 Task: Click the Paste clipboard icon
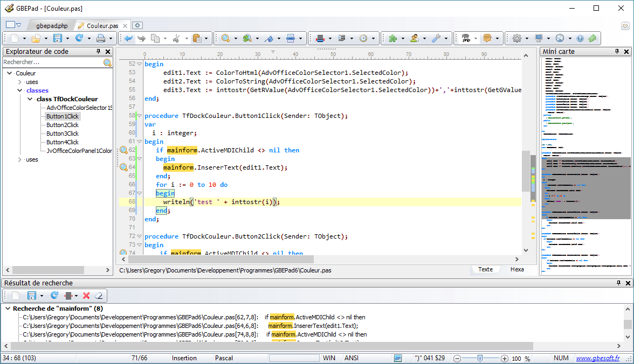point(197,38)
